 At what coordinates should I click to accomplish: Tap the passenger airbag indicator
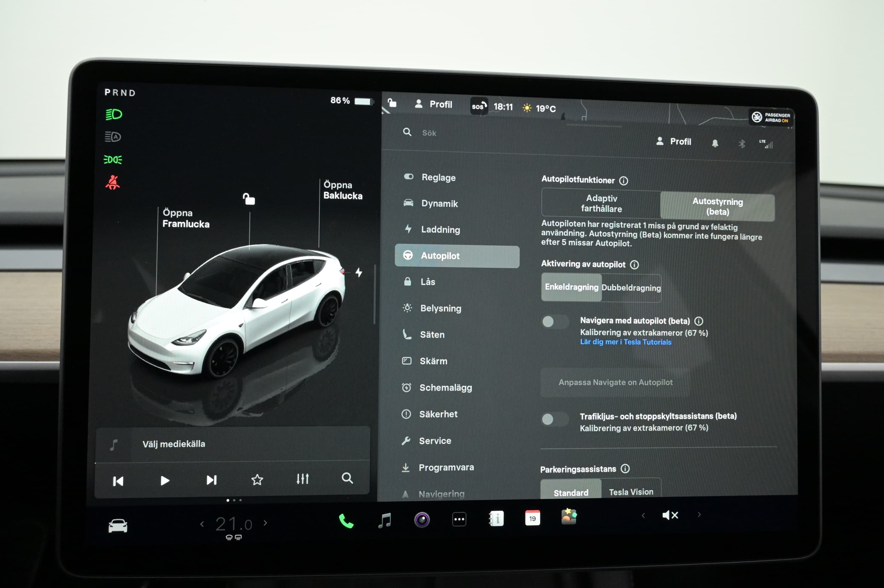click(771, 117)
